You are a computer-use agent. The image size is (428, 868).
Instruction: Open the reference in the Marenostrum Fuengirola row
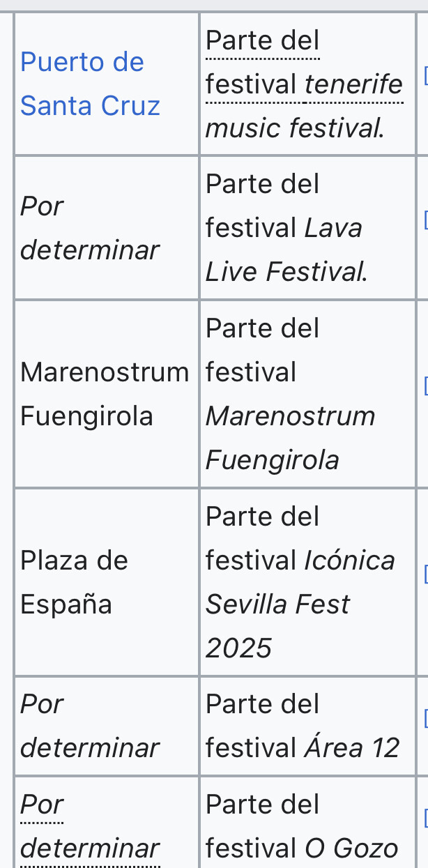(x=425, y=385)
